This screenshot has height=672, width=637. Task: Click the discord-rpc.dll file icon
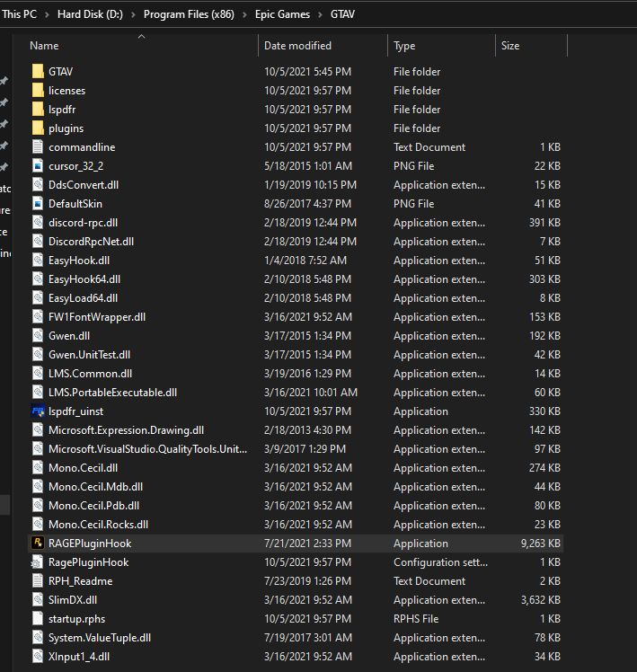pos(38,223)
